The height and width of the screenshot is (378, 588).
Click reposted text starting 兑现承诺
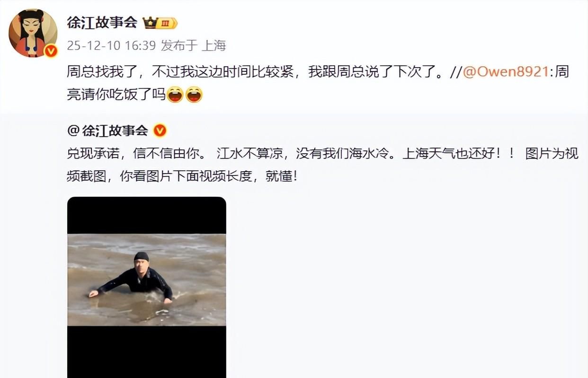click(323, 165)
